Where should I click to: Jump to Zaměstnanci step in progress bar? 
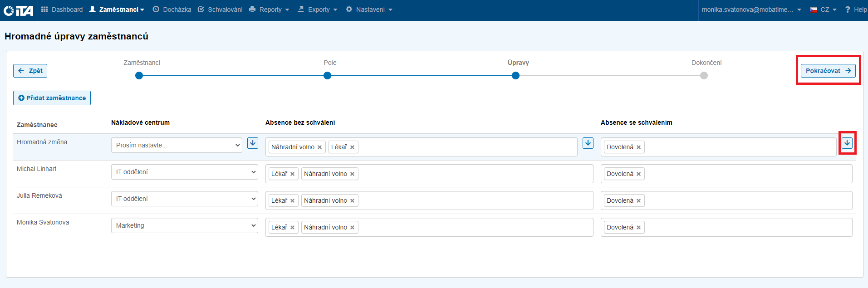tap(139, 76)
